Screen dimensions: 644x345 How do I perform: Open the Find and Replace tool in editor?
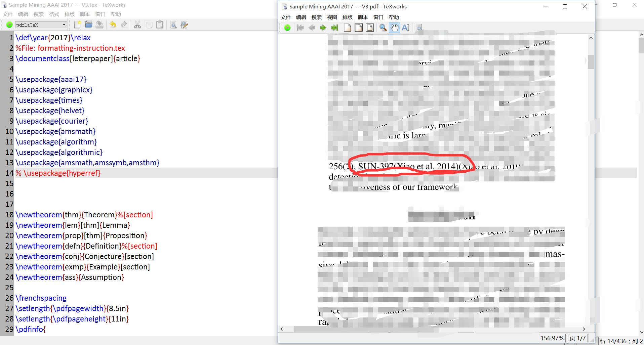[x=184, y=25]
